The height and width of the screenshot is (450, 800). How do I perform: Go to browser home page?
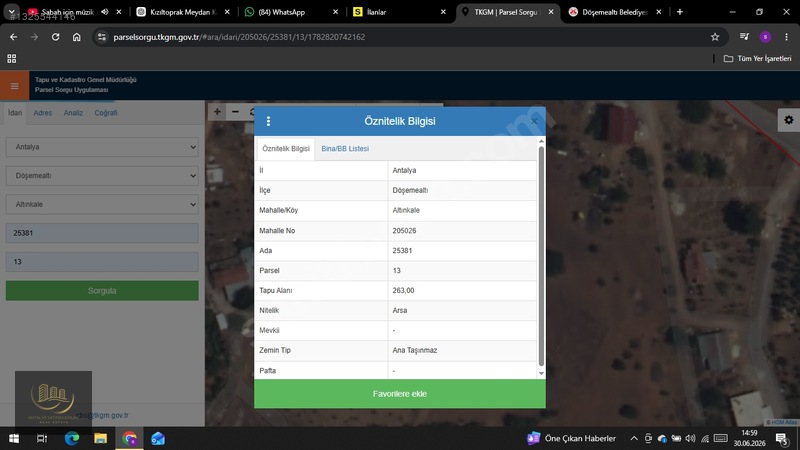(77, 37)
